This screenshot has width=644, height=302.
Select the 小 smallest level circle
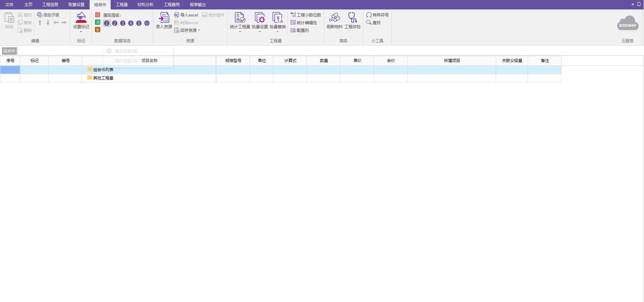(147, 23)
